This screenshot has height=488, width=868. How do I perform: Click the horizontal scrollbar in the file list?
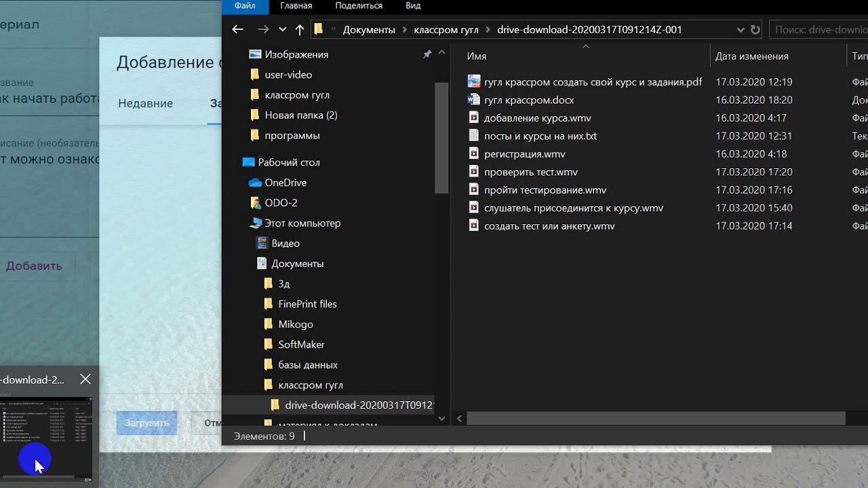[655, 419]
